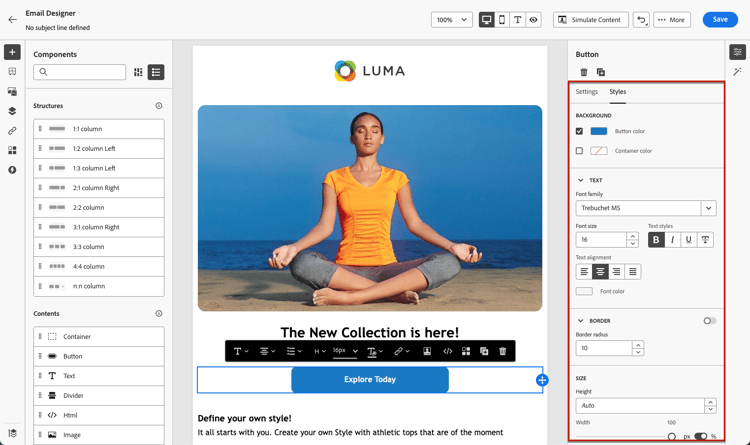
Task: Show source code from floating toolbar
Action: click(x=448, y=351)
